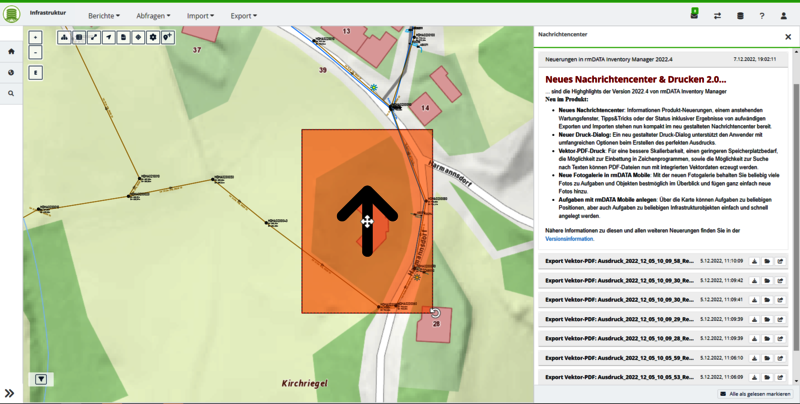Select the navigation arrow tool in map toolbar
This screenshot has height=404, width=800.
coord(109,38)
